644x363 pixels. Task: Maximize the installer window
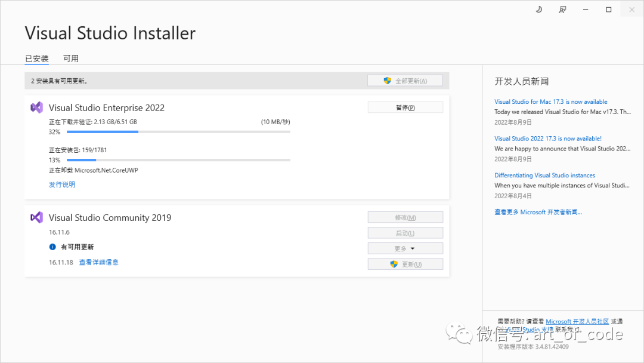(608, 10)
